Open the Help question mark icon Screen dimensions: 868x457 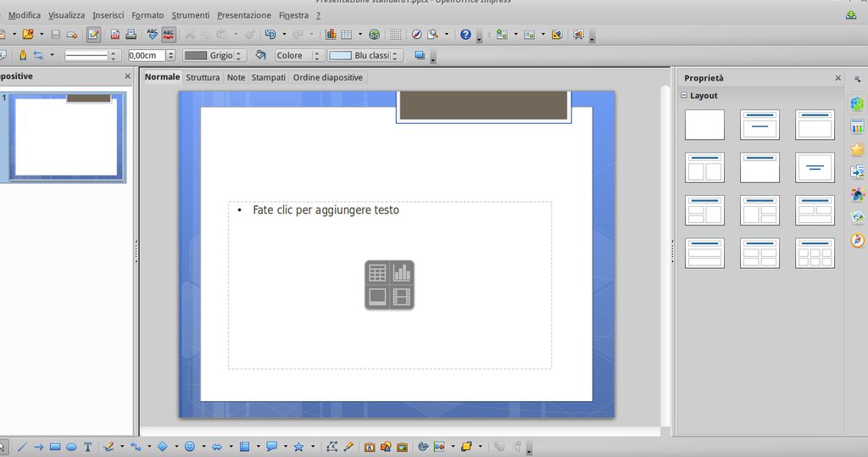[x=465, y=35]
